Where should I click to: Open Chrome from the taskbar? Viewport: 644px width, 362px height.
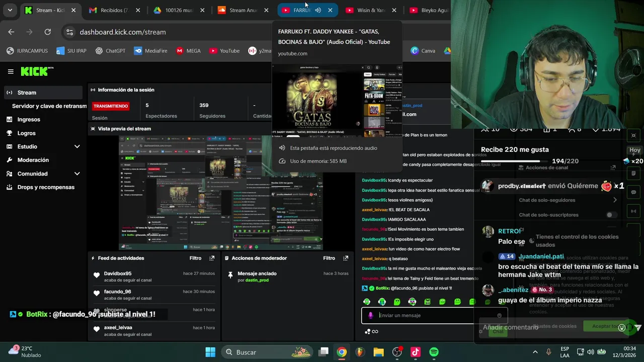coord(342,352)
